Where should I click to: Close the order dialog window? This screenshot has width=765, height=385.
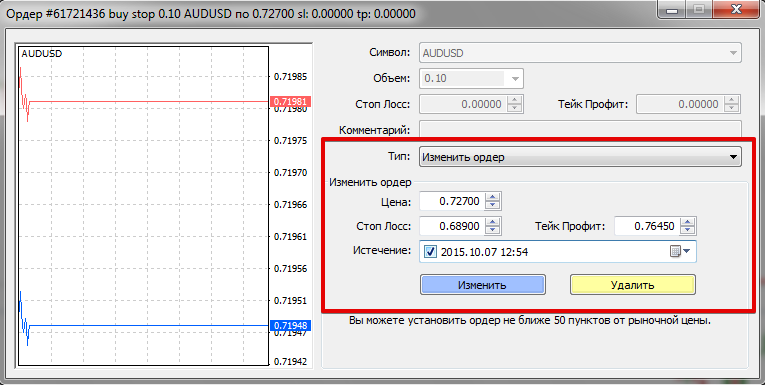click(x=737, y=9)
